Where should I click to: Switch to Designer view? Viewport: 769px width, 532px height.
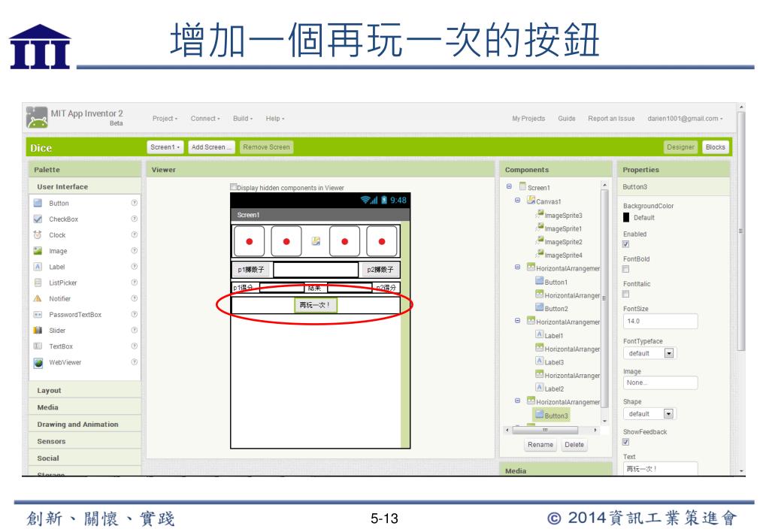(680, 147)
